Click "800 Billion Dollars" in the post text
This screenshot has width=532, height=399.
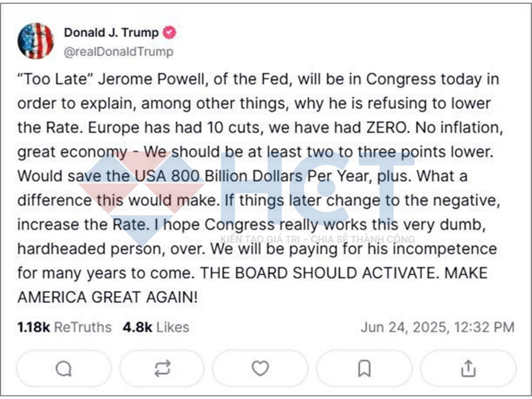[236, 176]
